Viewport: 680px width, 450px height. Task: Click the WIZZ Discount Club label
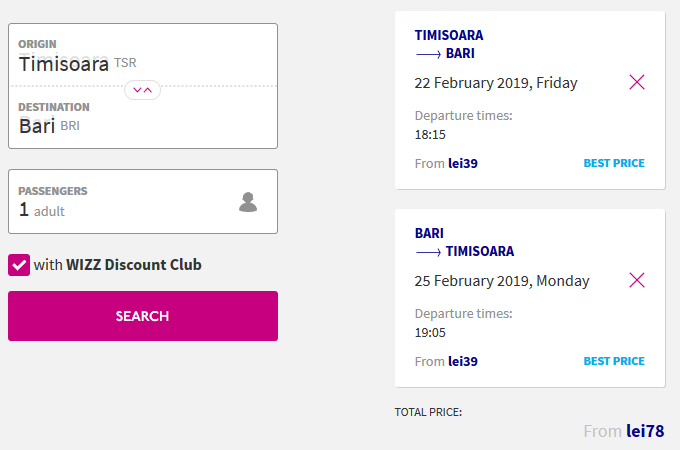[x=118, y=265]
